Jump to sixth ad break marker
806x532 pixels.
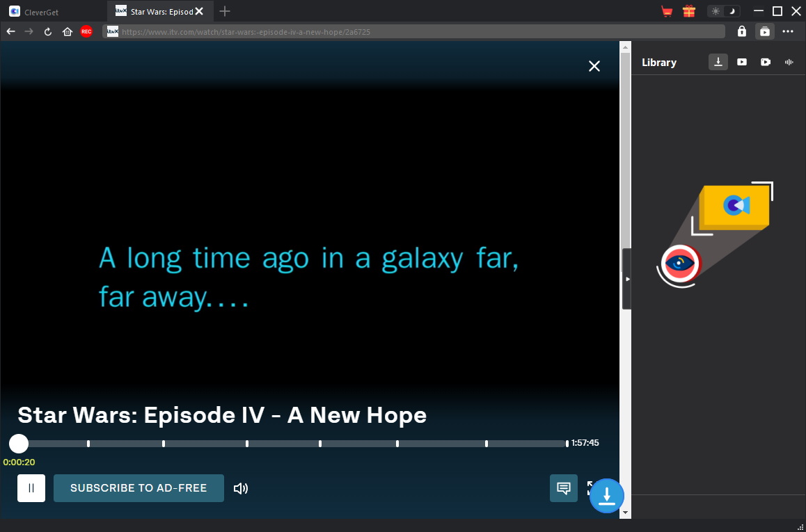coord(487,443)
